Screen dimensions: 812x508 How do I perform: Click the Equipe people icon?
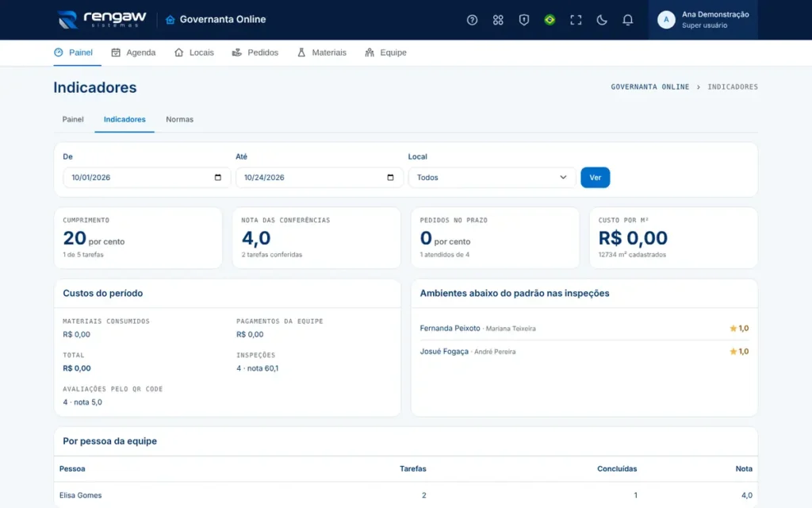370,52
